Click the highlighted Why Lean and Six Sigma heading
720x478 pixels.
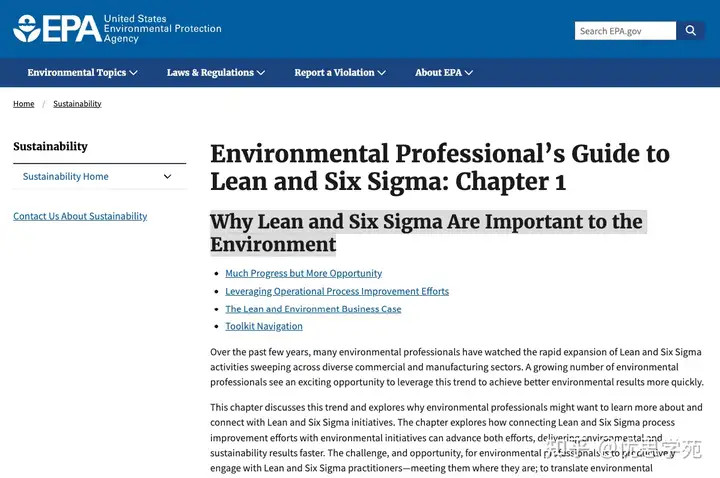(x=426, y=232)
